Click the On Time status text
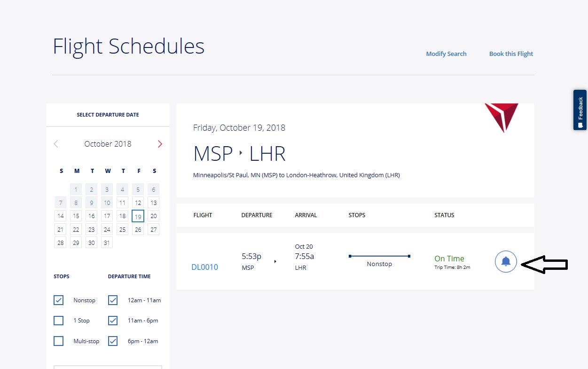The width and height of the screenshot is (588, 369). click(449, 259)
